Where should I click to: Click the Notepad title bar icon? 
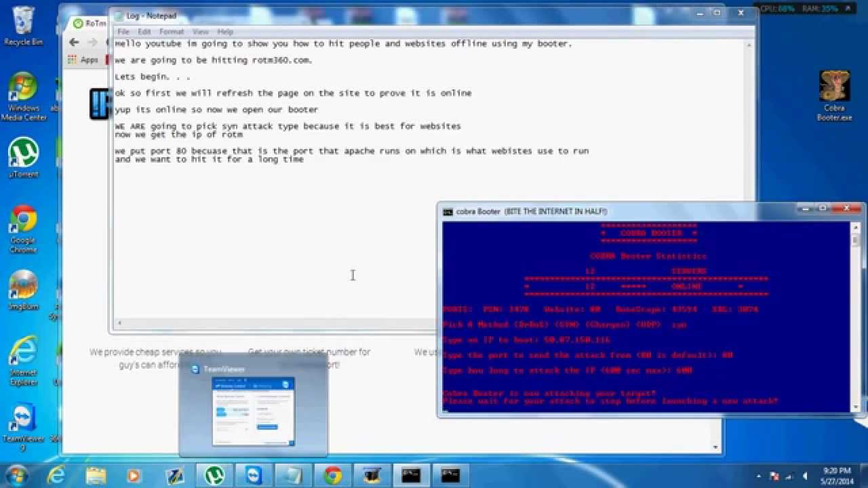[x=119, y=16]
